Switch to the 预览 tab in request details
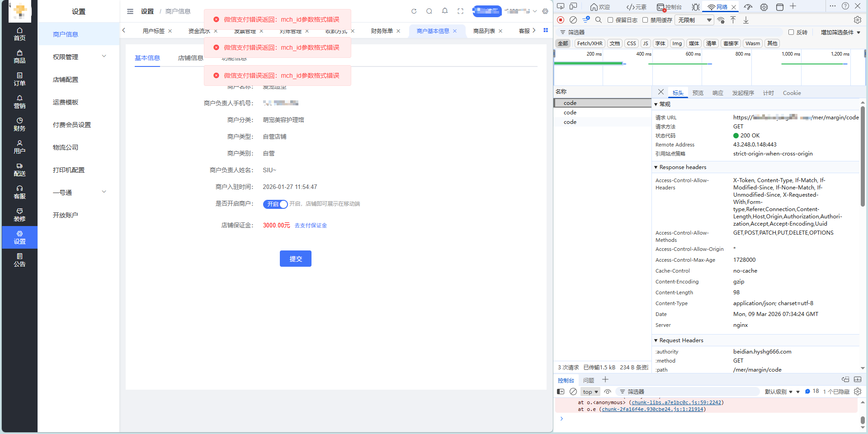The height and width of the screenshot is (434, 868). tap(698, 93)
